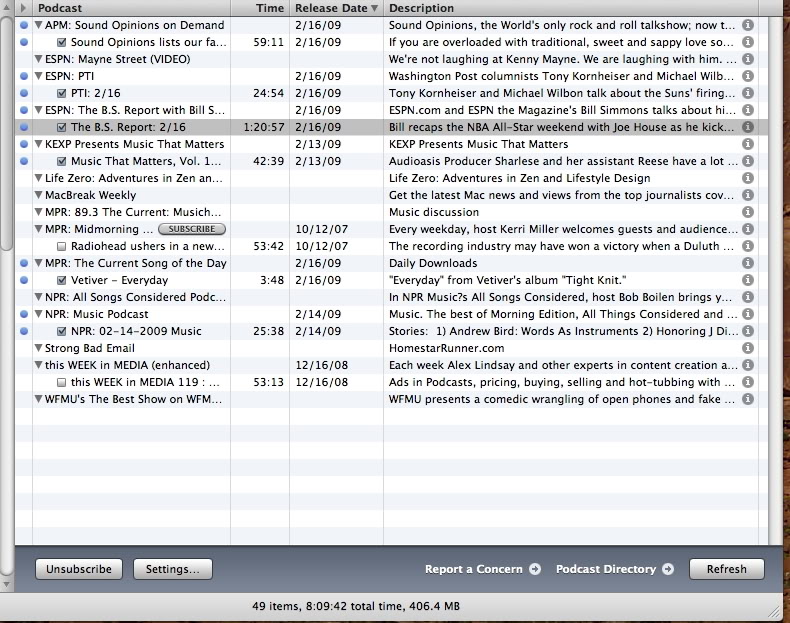Open info for The B.S. Report: 2/16
The image size is (790, 623).
click(x=748, y=127)
